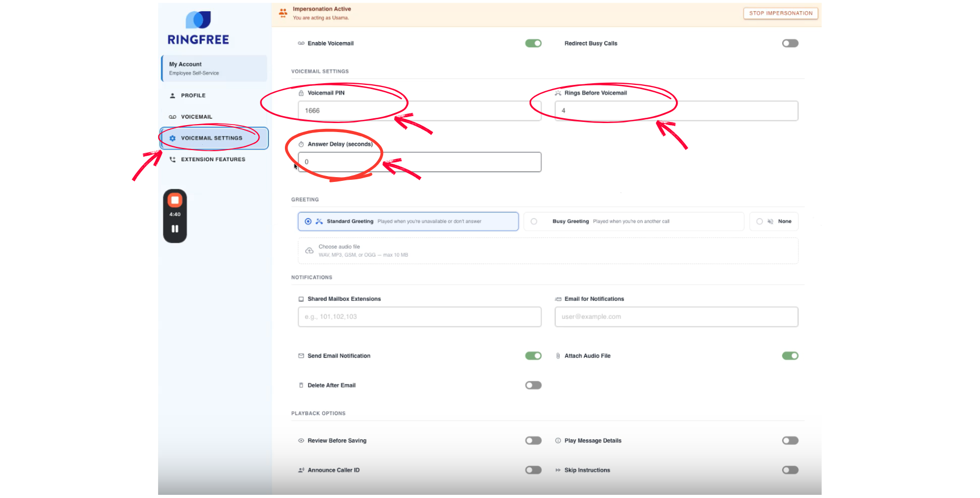Viewport: 980px width, 498px height.
Task: Disable the Enable Voicemail toggle
Action: [533, 43]
